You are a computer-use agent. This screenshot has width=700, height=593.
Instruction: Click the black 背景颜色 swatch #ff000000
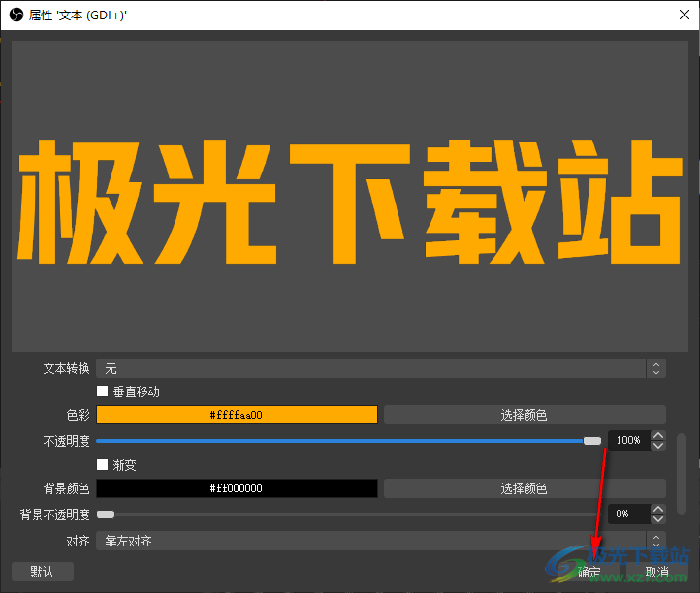[x=237, y=488]
